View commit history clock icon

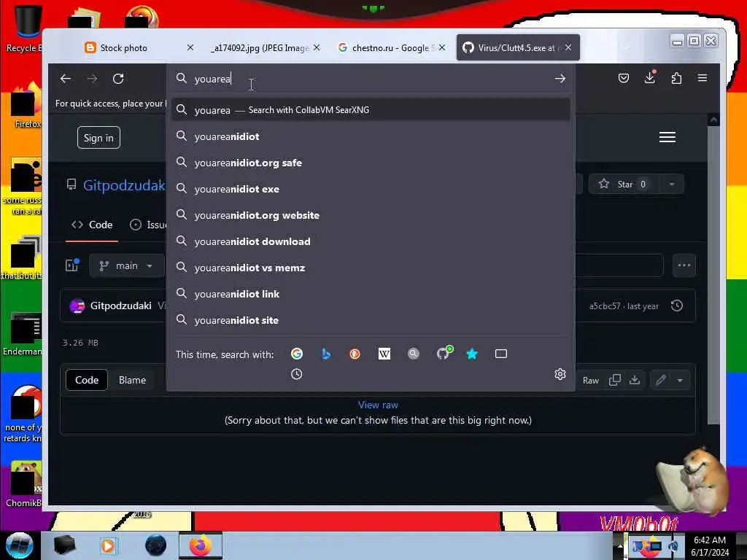pyautogui.click(x=676, y=306)
